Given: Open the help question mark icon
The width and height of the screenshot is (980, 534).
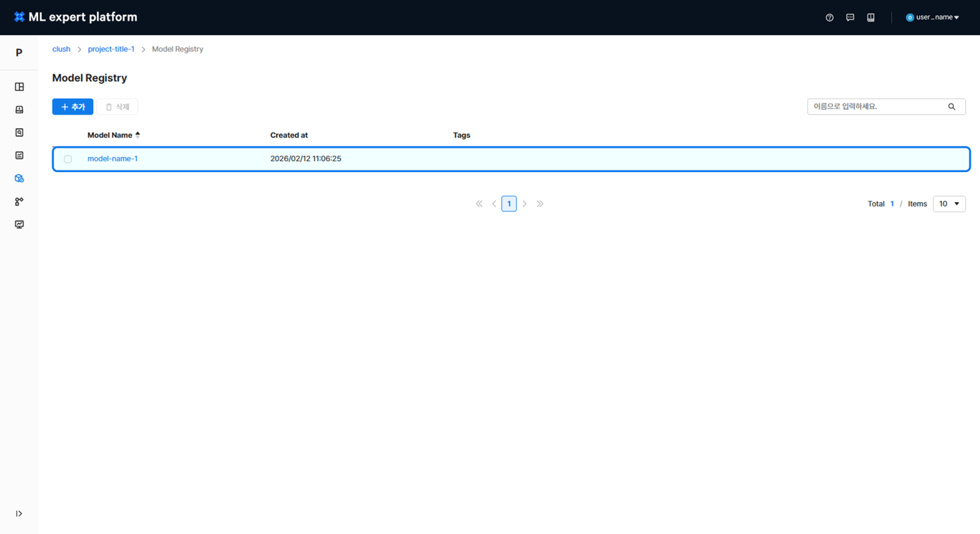Looking at the screenshot, I should click(x=829, y=17).
